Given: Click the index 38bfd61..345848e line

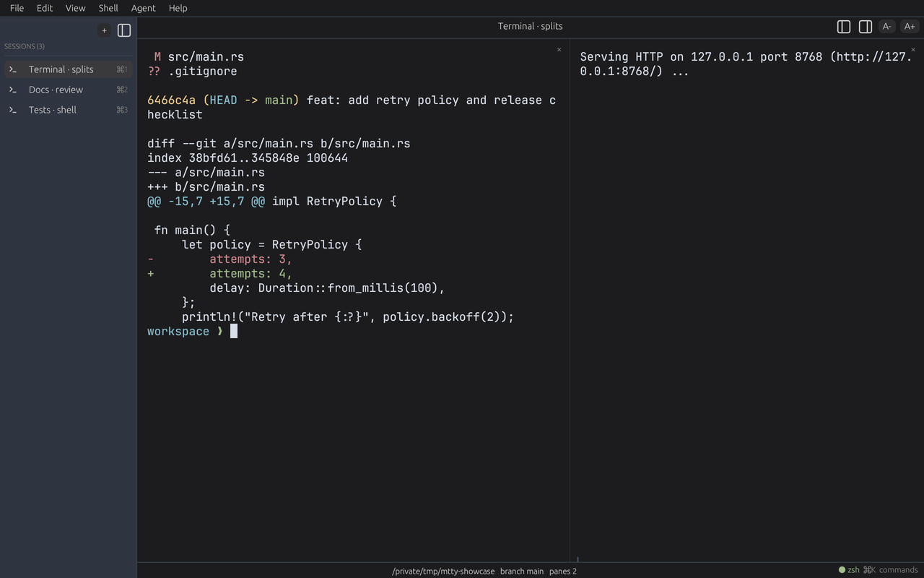Looking at the screenshot, I should click(x=248, y=158).
